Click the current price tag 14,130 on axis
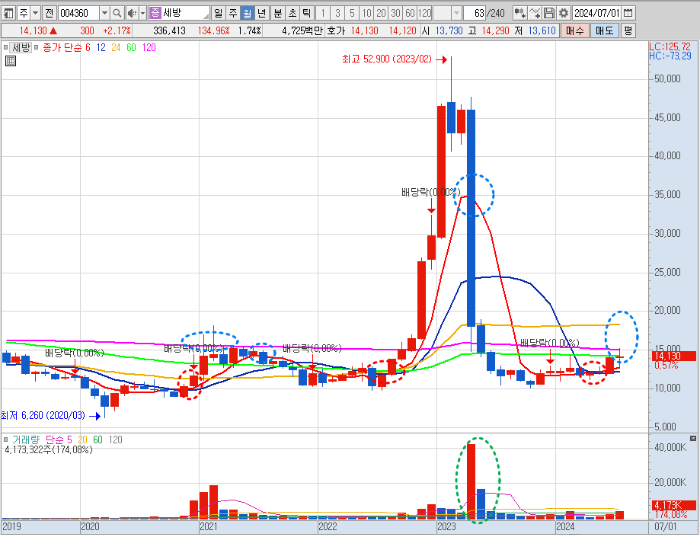This screenshot has height=535, width=700. point(674,356)
